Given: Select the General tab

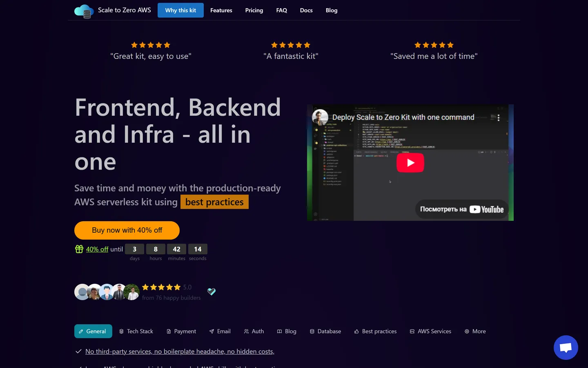Looking at the screenshot, I should [x=93, y=331].
